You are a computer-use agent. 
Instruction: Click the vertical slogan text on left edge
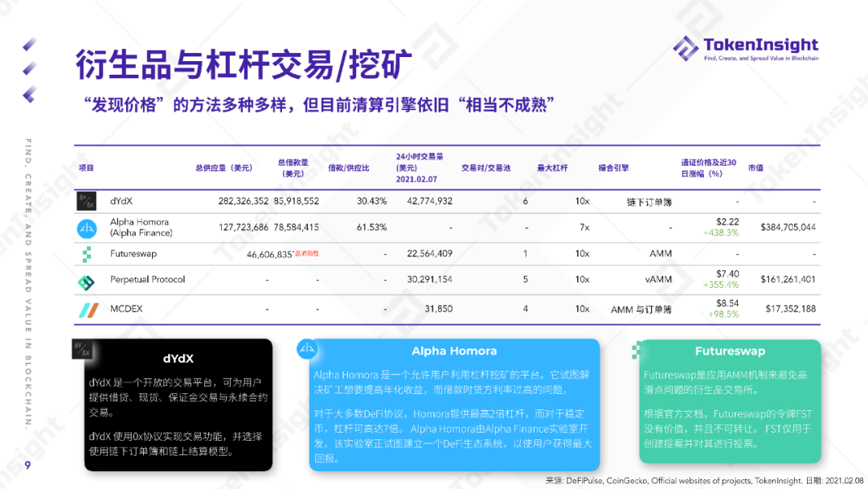pyautogui.click(x=28, y=284)
